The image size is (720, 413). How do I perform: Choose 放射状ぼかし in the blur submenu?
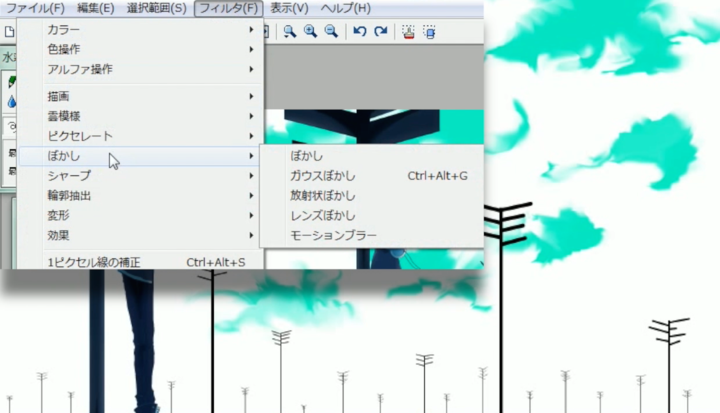tap(372, 196)
